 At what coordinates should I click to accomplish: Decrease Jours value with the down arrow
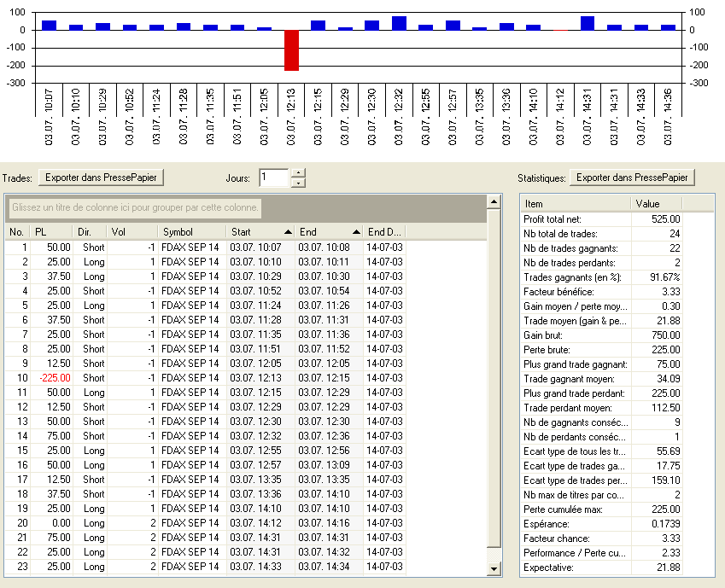[x=297, y=183]
